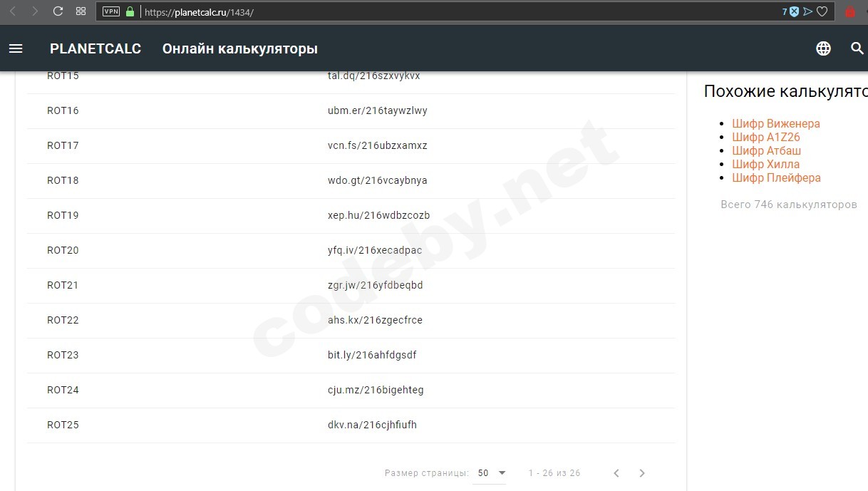The height and width of the screenshot is (491, 868).
Task: Open the Шифр Атбаш link
Action: point(766,150)
